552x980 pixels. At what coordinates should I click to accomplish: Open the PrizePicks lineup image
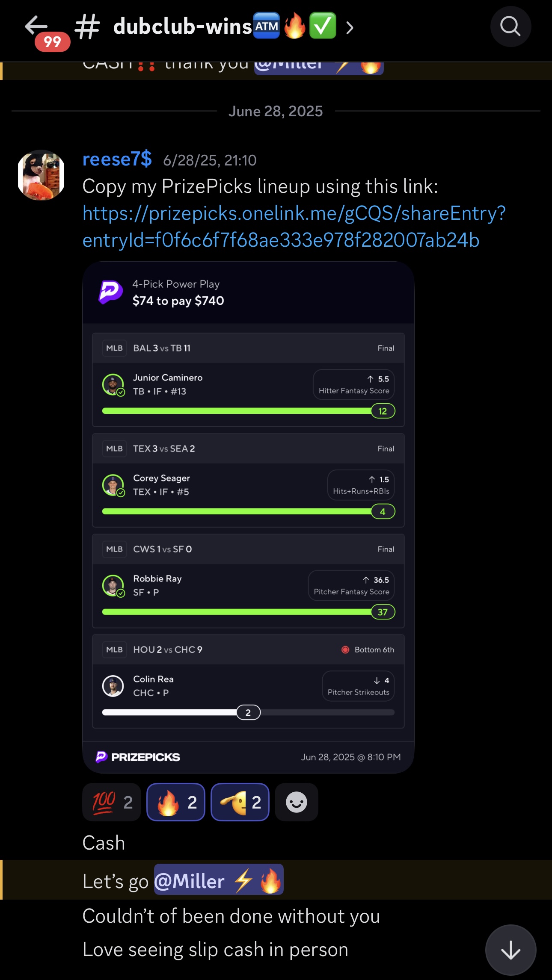248,517
